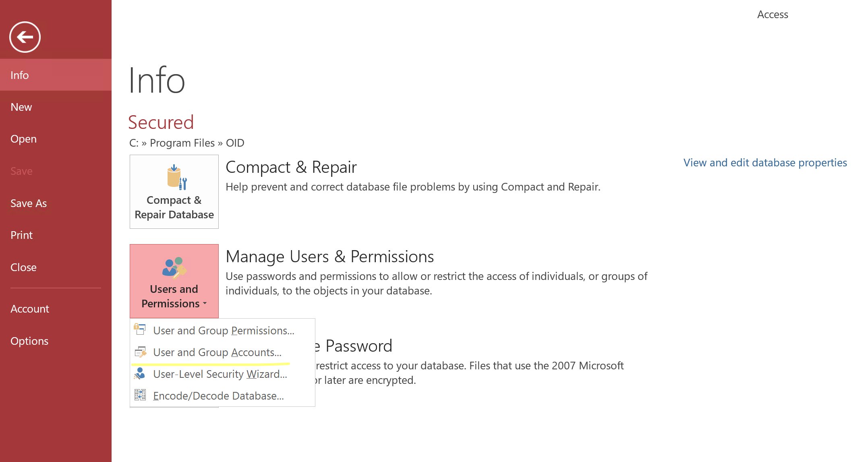Select the User-Level Security Wizard icon

[140, 373]
